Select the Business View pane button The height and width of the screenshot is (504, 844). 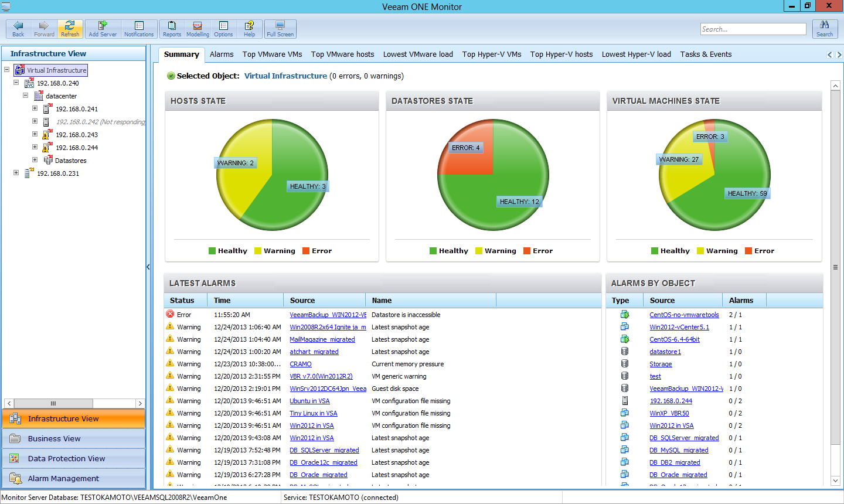[74, 438]
